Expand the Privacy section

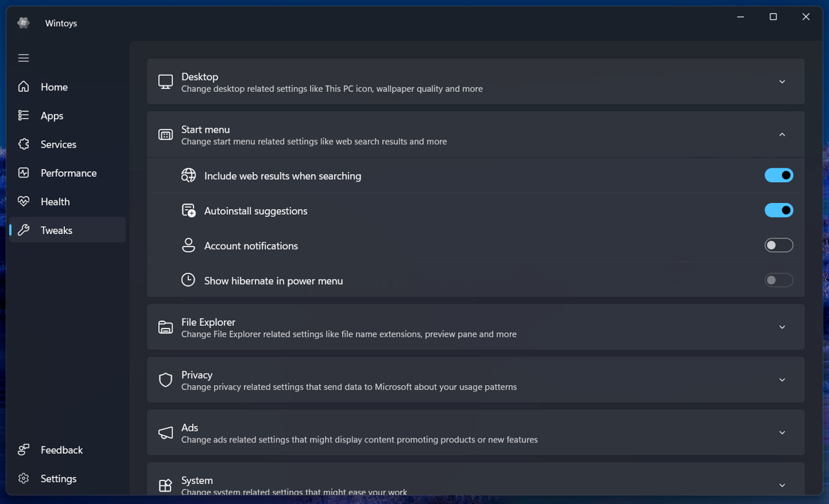pyautogui.click(x=781, y=380)
